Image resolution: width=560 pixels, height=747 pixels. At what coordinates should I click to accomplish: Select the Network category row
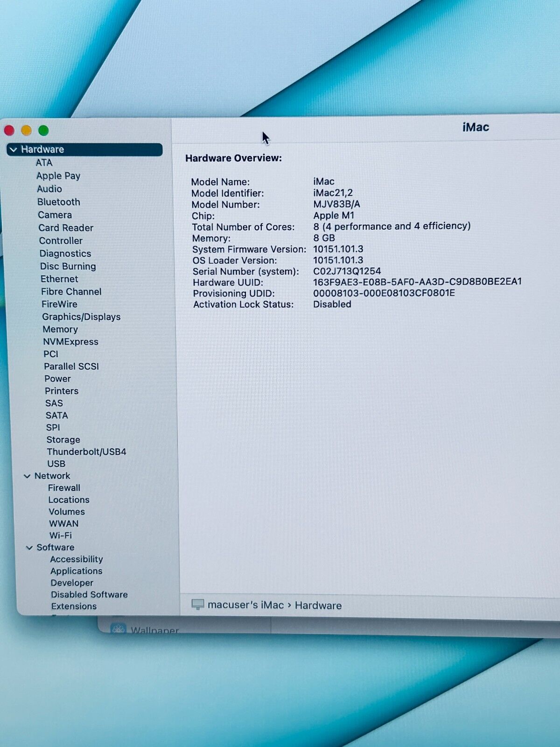[52, 476]
